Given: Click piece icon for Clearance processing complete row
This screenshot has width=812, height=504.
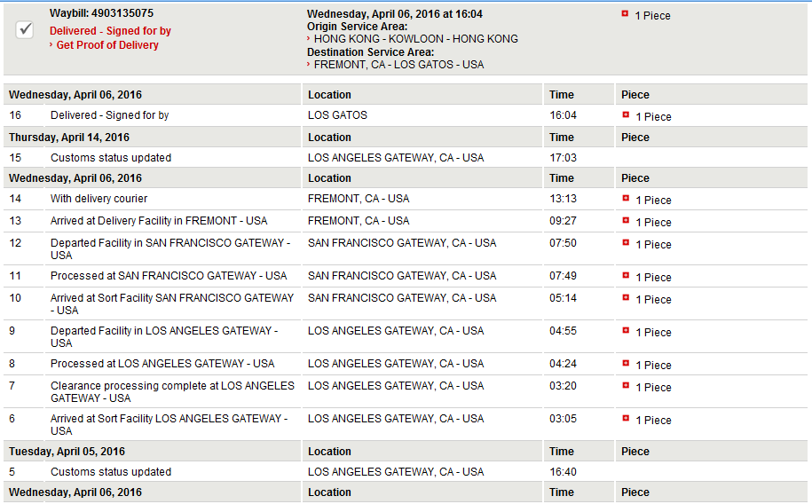Looking at the screenshot, I should 626,386.
